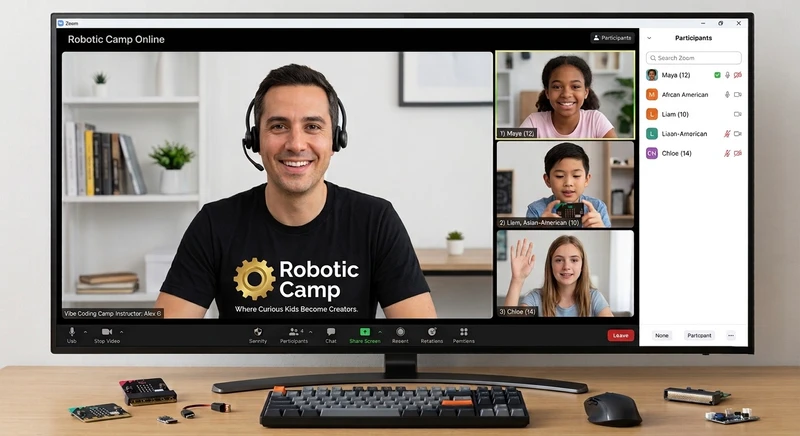Click the Stop Video camera icon
This screenshot has width=800, height=436.
tap(106, 332)
